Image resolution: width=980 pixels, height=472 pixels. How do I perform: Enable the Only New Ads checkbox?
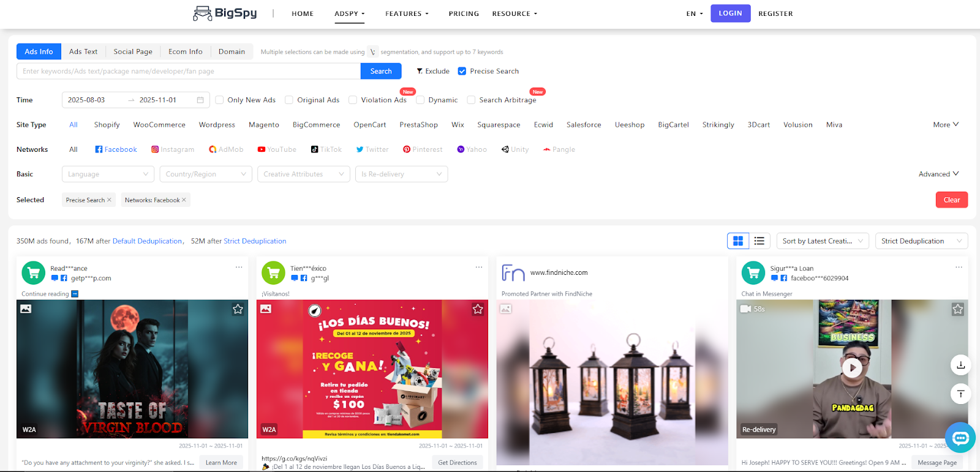coord(219,100)
